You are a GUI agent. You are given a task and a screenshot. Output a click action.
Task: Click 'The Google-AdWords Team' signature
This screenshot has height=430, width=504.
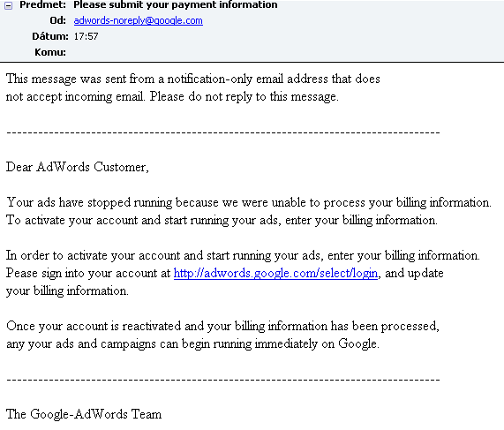[x=84, y=414]
